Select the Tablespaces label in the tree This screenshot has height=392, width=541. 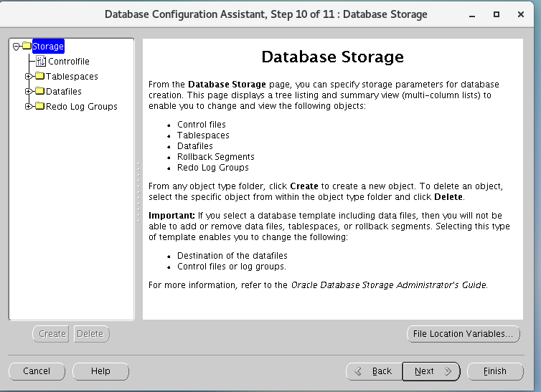72,77
